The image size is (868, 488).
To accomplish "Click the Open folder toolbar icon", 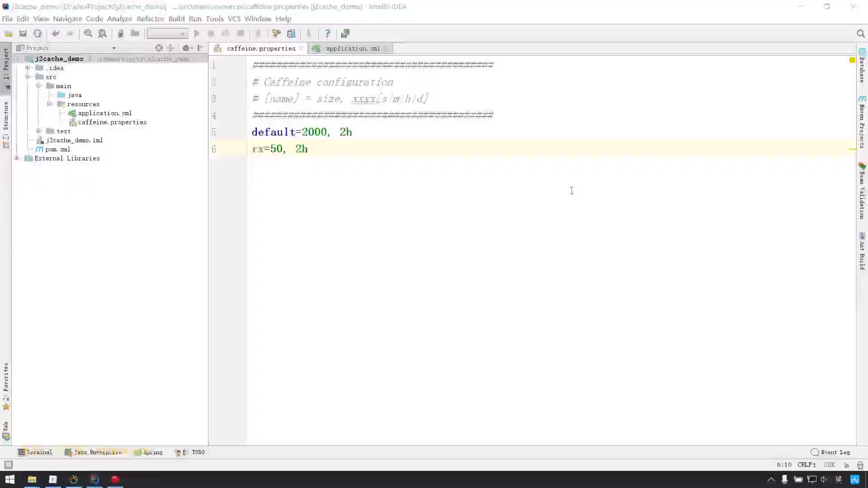I will click(9, 34).
